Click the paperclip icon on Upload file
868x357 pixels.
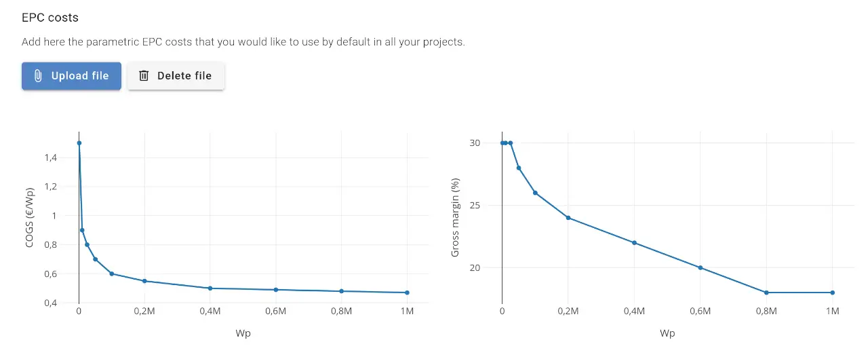pyautogui.click(x=38, y=76)
